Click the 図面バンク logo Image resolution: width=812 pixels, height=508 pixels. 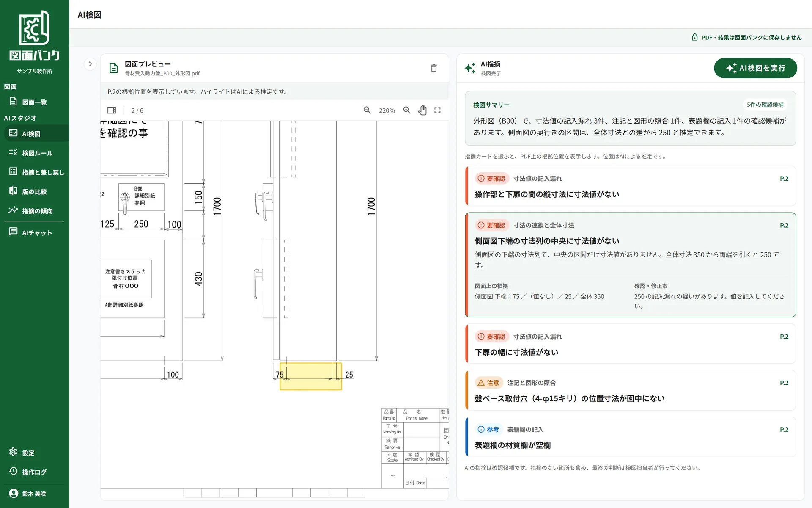point(34,36)
